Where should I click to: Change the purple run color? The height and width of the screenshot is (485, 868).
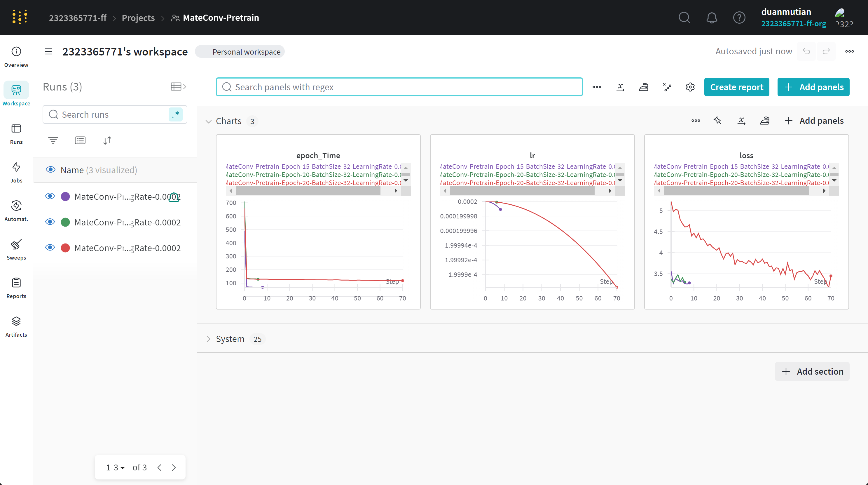(65, 196)
